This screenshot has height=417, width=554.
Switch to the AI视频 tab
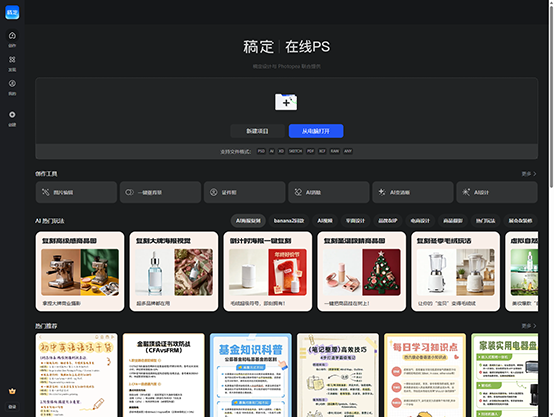pos(325,221)
